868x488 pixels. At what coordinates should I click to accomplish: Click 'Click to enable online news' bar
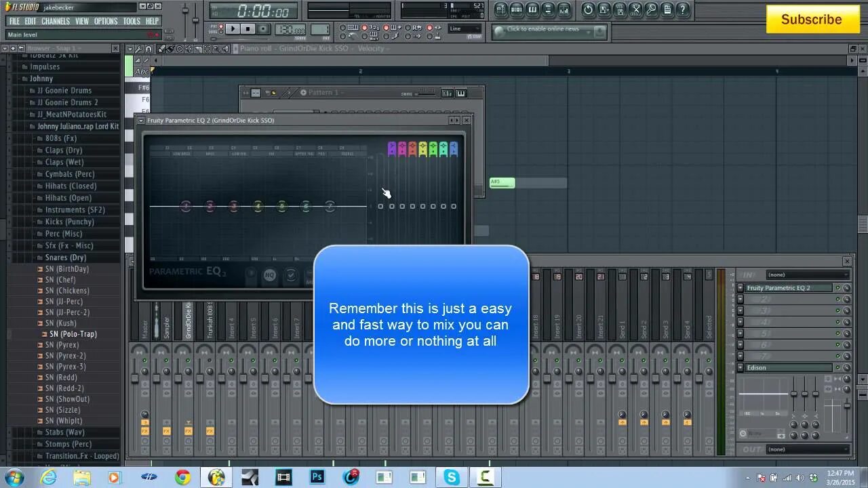[549, 31]
